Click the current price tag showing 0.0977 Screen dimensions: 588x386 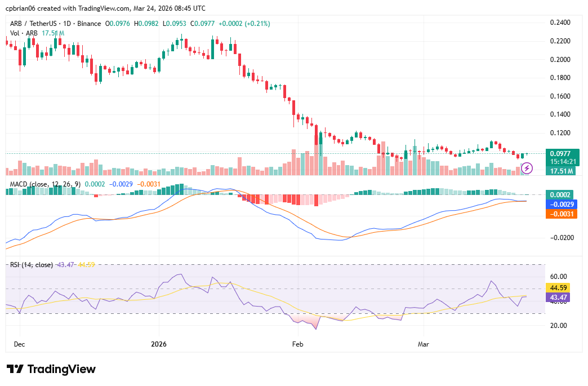pyautogui.click(x=559, y=153)
